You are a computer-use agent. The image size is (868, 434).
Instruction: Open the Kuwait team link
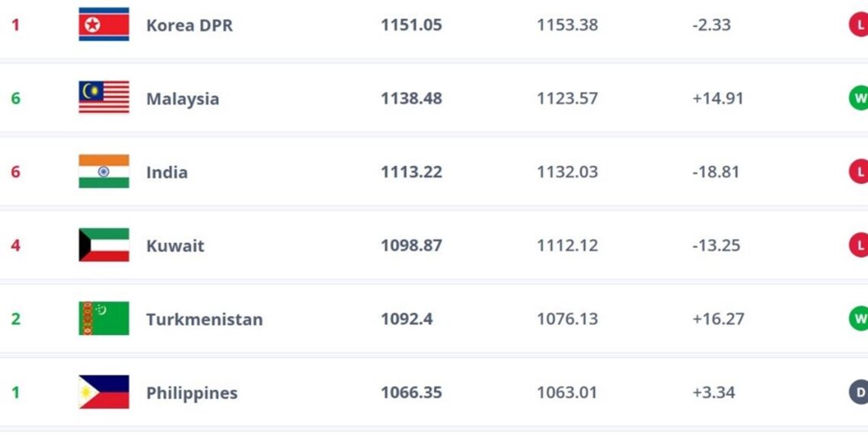click(175, 246)
